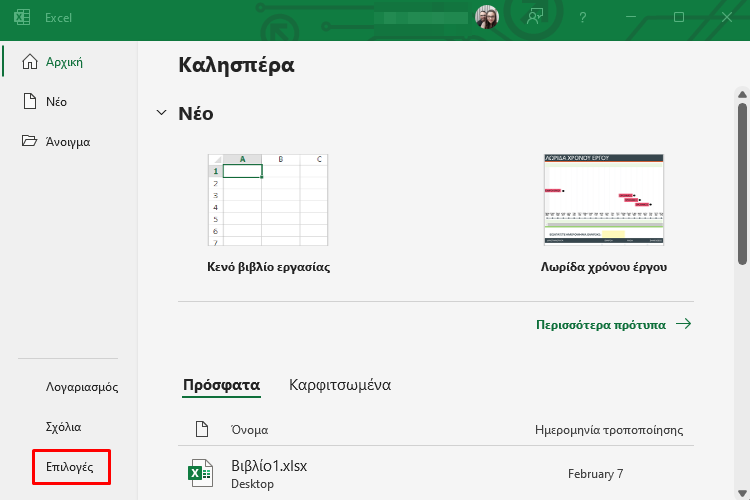Screen dimensions: 750x500
Task: Minimize the Excel window
Action: point(631,17)
